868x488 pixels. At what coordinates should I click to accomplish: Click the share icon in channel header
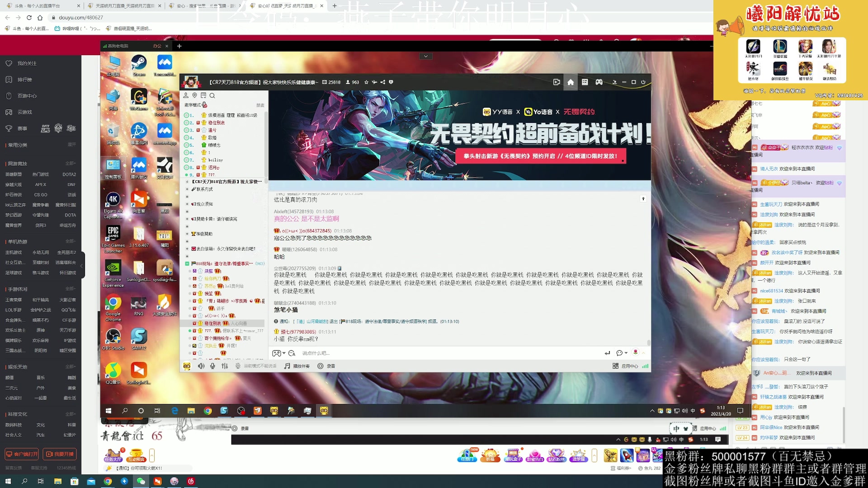click(x=383, y=82)
